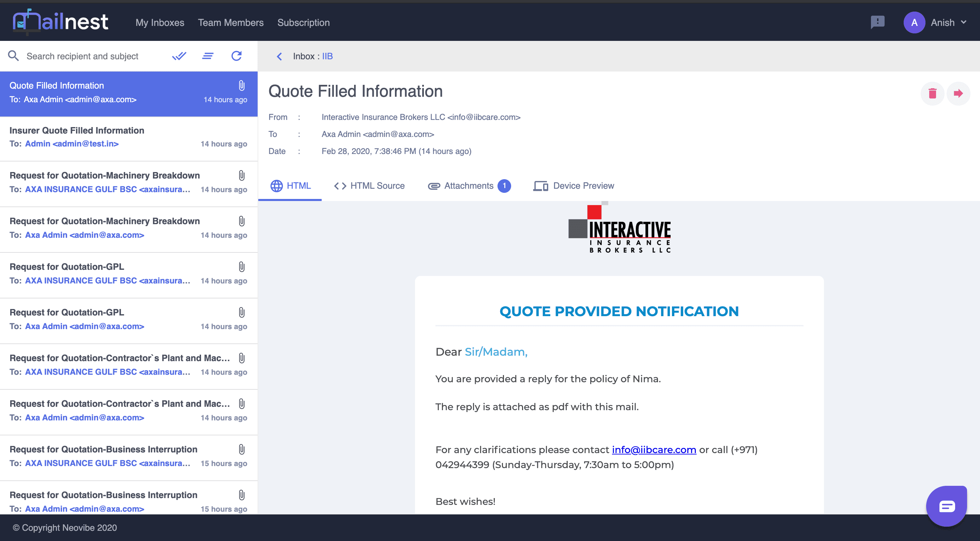Image resolution: width=980 pixels, height=541 pixels.
Task: Focus the search recipient and subject field
Action: click(x=82, y=56)
